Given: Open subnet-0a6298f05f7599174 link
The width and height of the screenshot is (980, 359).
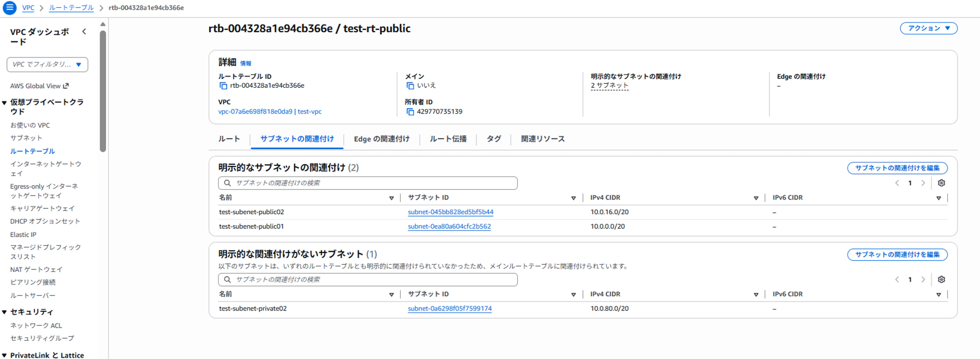Looking at the screenshot, I should click(450, 308).
